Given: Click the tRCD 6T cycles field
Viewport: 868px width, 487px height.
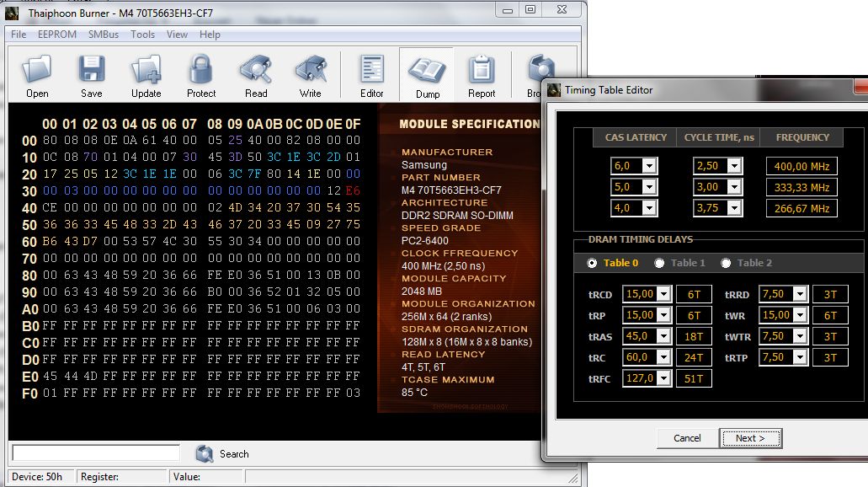Looking at the screenshot, I should pyautogui.click(x=694, y=294).
